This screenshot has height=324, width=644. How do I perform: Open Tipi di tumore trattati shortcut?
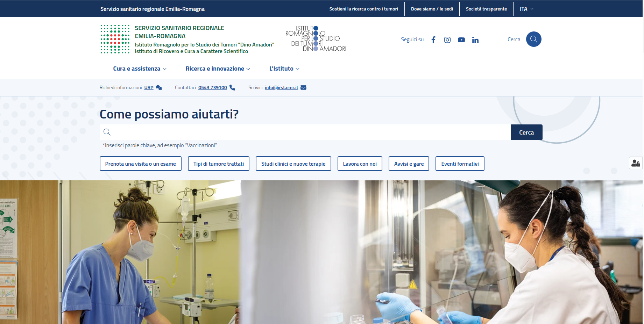[218, 164]
